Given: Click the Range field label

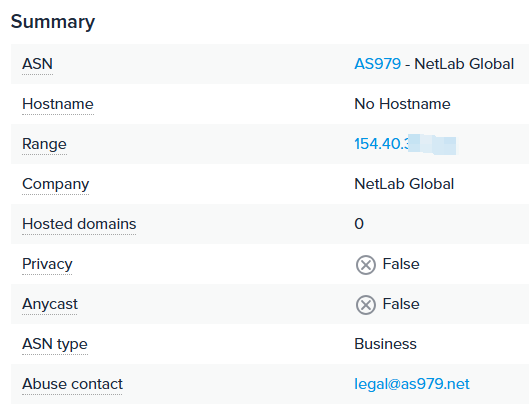Looking at the screenshot, I should pos(44,144).
